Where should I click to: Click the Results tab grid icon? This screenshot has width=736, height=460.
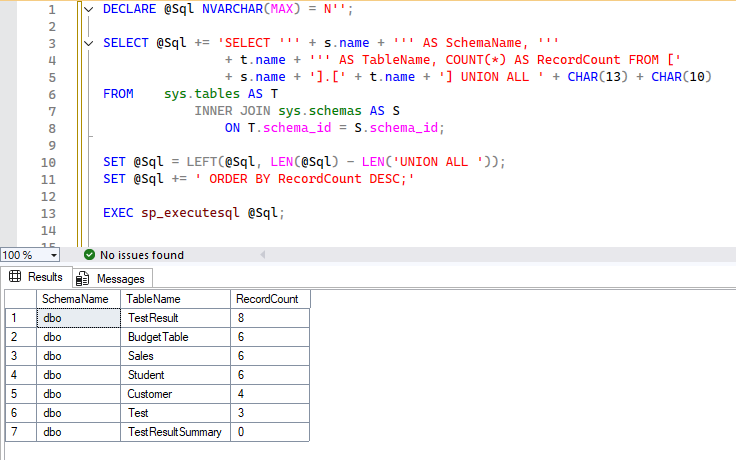tap(15, 277)
